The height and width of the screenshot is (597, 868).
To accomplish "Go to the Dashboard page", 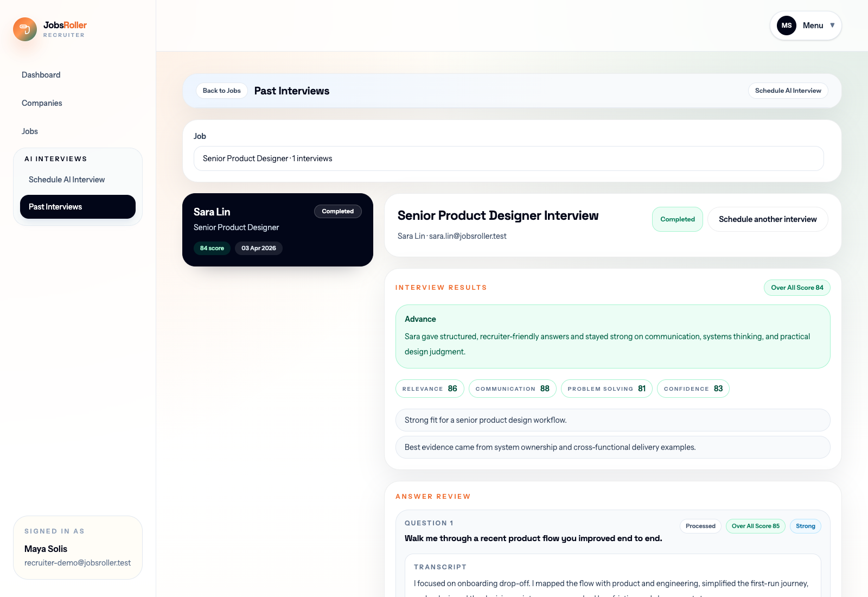I will pos(41,75).
